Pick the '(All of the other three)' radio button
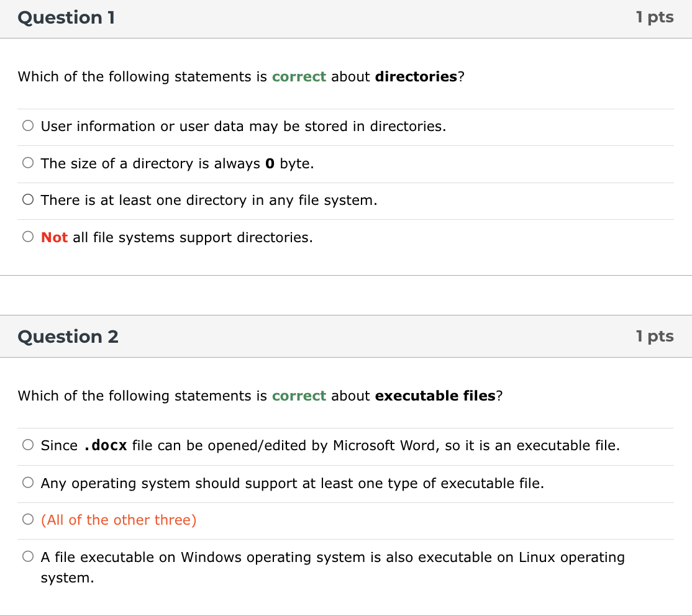 [x=28, y=520]
